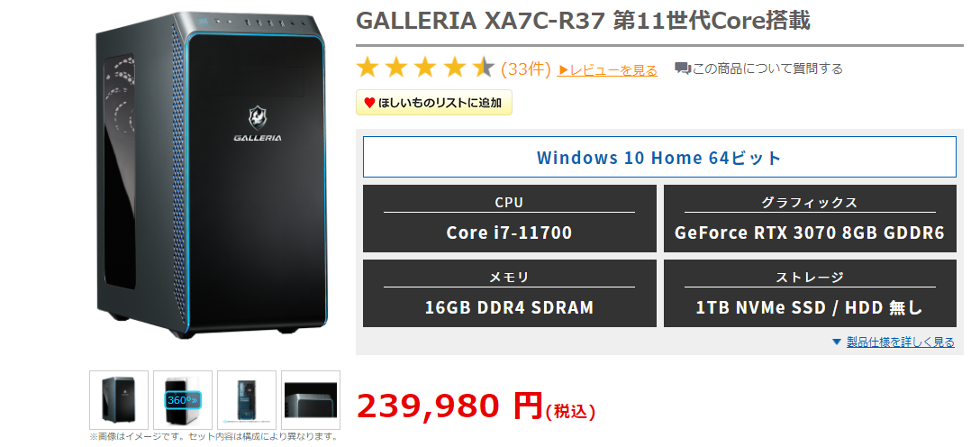This screenshot has width=980, height=447.
Task: Click the 1TB NVMe SSD storage tile
Action: coord(810,293)
